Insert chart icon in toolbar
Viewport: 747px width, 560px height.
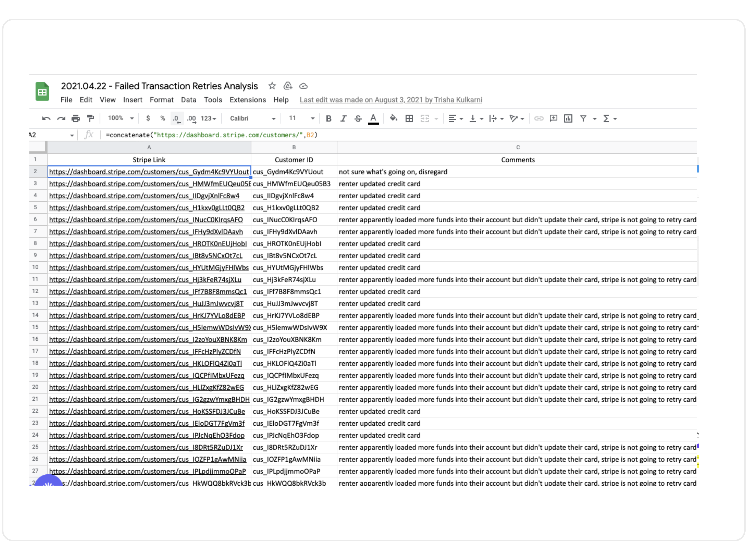click(x=568, y=119)
